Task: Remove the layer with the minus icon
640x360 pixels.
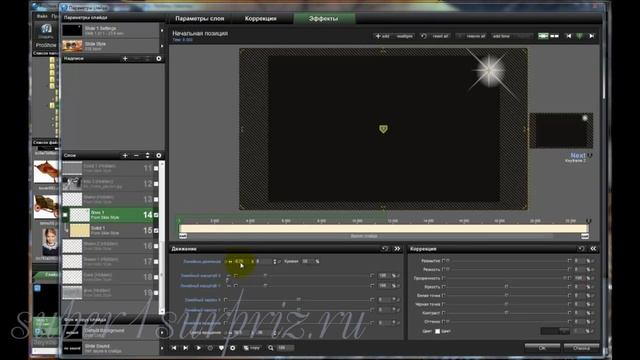Action: coord(136,156)
